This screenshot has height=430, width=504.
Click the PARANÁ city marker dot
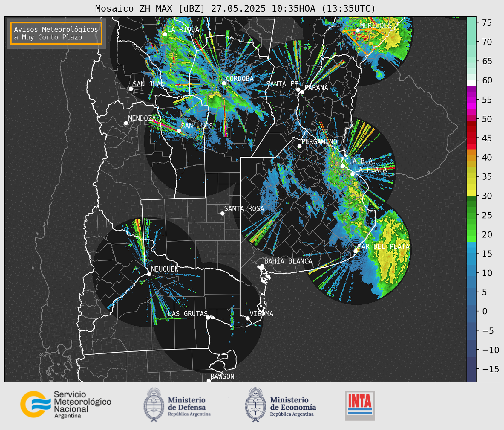click(302, 92)
